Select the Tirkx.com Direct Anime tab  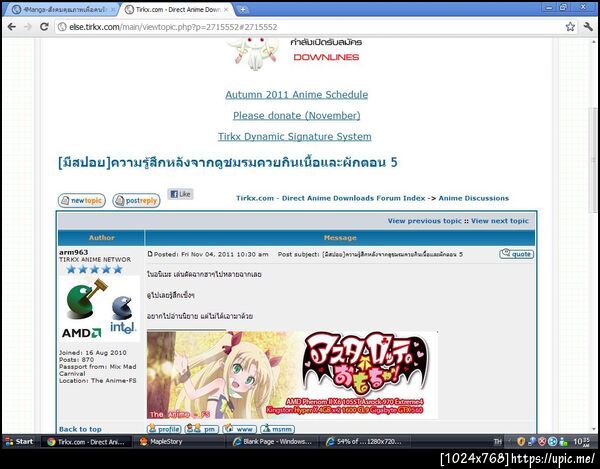(174, 10)
